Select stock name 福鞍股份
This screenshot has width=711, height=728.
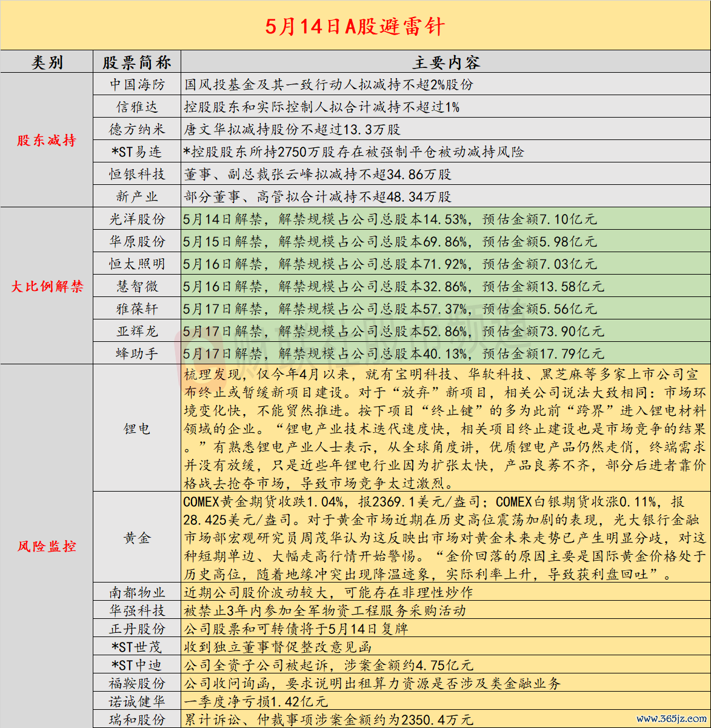tap(137, 683)
